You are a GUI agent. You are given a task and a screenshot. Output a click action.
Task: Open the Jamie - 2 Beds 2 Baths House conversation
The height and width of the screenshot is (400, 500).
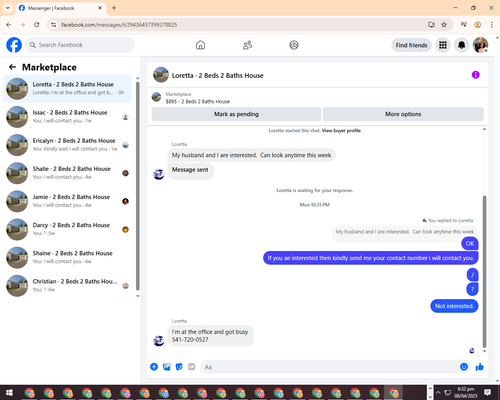click(67, 201)
